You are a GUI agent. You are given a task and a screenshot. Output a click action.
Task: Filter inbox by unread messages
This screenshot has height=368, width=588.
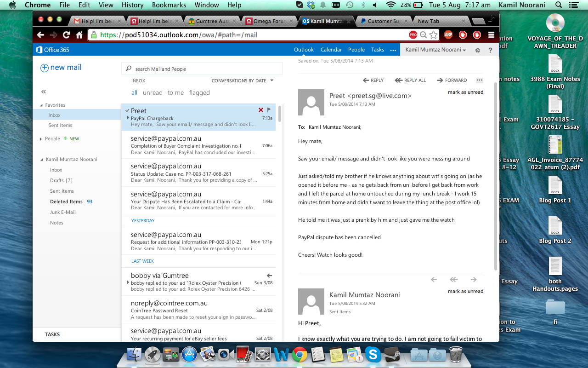tap(153, 92)
